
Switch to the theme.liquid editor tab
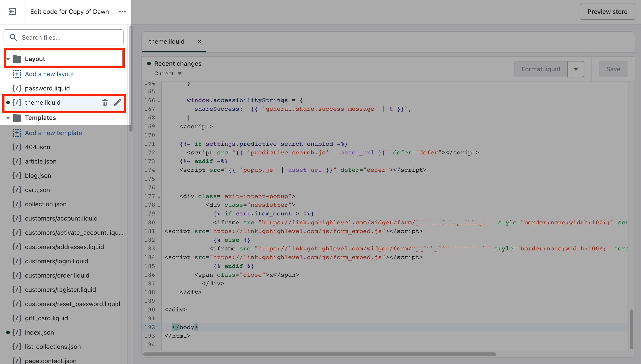(167, 41)
